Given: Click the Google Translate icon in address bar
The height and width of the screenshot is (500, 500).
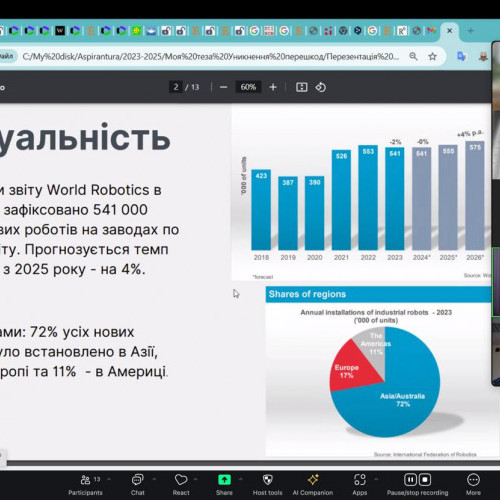Looking at the screenshot, I should point(461,56).
